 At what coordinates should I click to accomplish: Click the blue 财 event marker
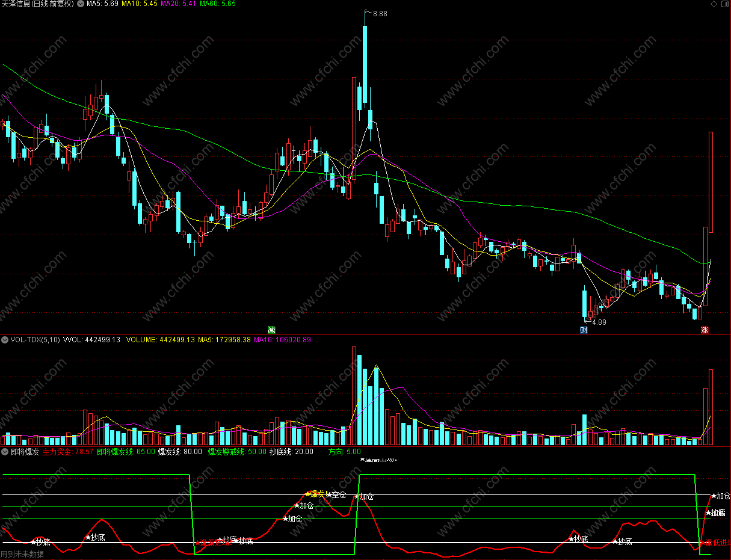pyautogui.click(x=584, y=330)
